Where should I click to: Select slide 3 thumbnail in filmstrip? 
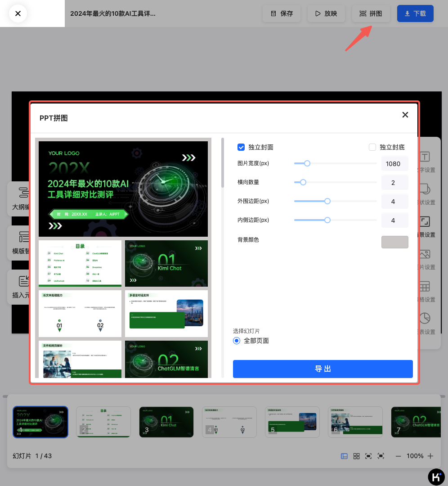(x=166, y=422)
